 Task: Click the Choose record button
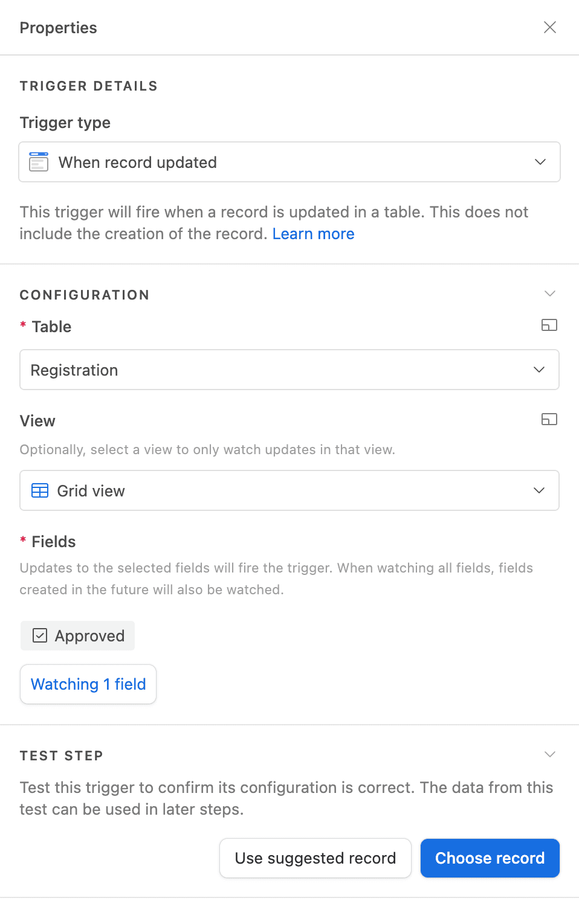coord(490,858)
